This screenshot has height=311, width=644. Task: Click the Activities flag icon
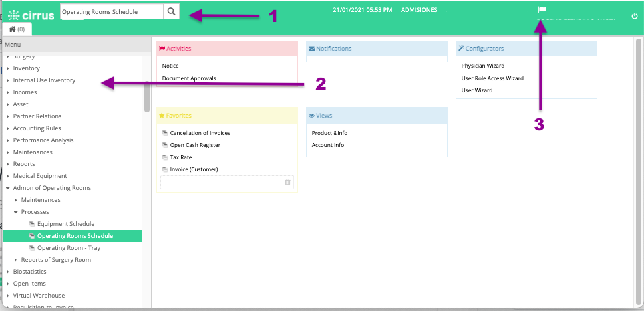[x=162, y=49]
